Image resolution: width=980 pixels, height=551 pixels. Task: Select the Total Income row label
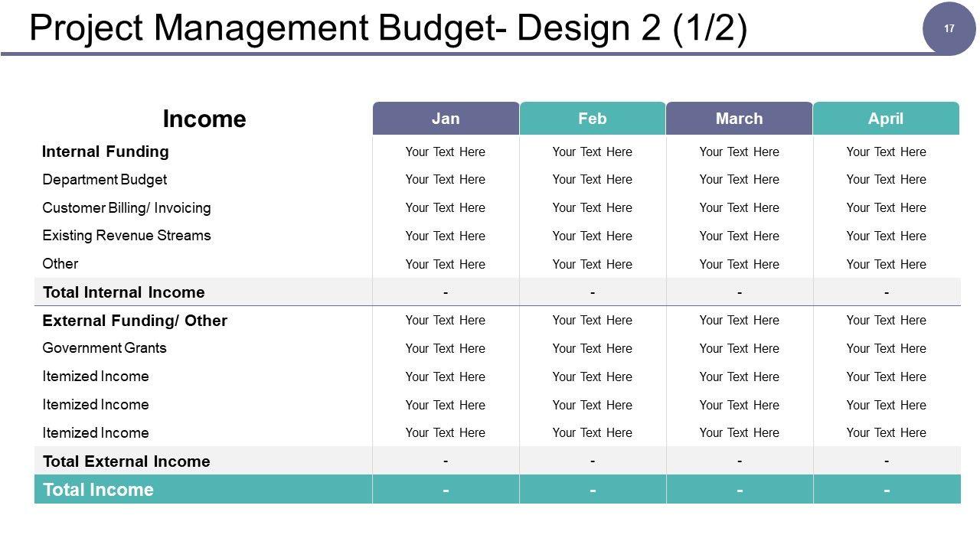pyautogui.click(x=99, y=490)
